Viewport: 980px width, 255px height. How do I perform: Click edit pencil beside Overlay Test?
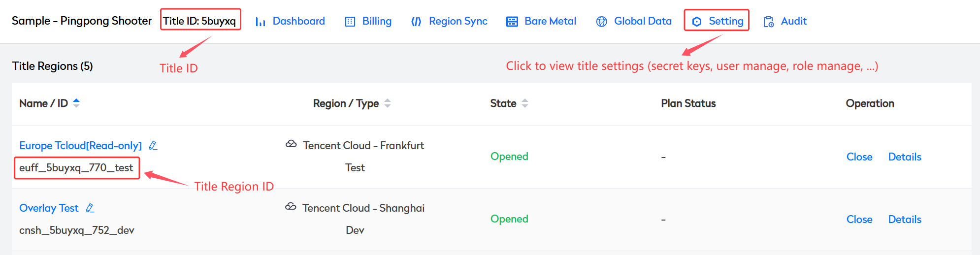[90, 208]
